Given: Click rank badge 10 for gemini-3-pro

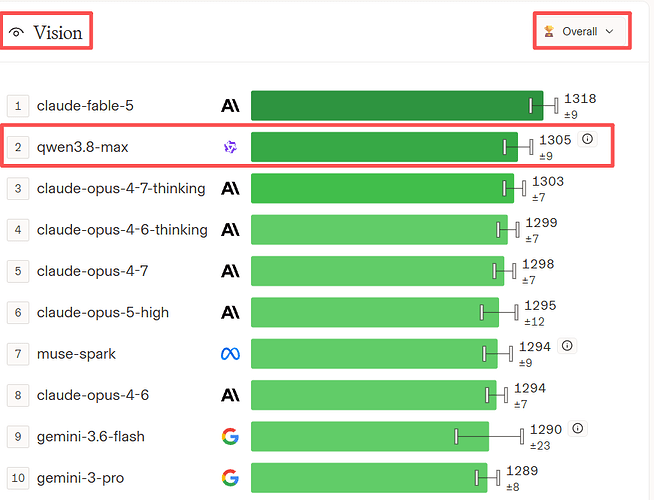Looking at the screenshot, I should pyautogui.click(x=18, y=477).
